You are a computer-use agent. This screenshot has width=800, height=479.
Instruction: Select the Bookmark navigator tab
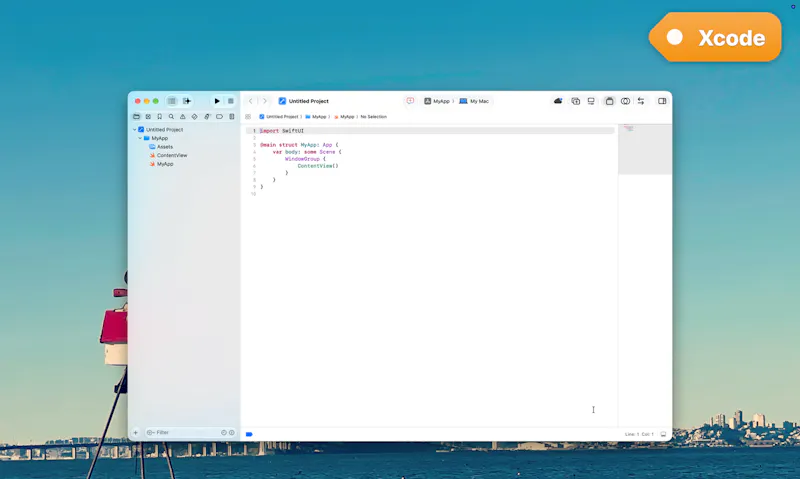(160, 117)
